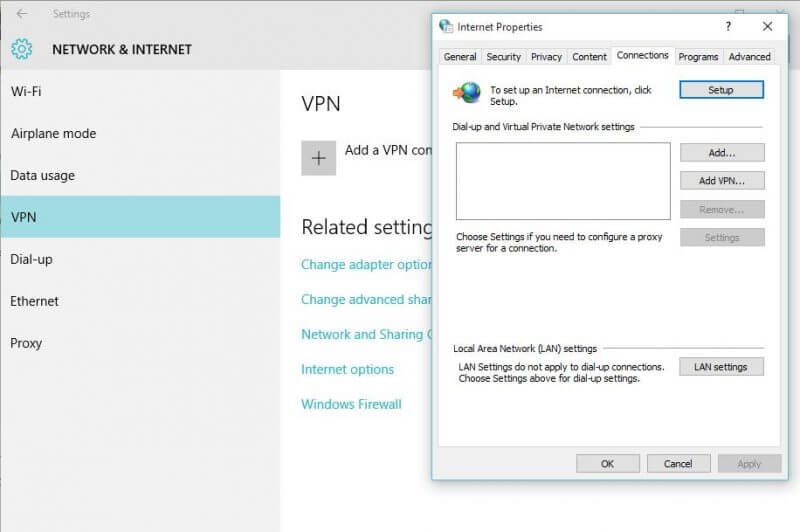Select the Connections tab
The image size is (800, 532).
(642, 55)
